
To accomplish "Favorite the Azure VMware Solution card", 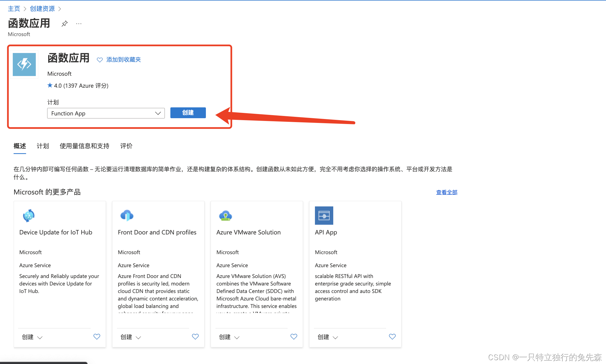I will [294, 337].
